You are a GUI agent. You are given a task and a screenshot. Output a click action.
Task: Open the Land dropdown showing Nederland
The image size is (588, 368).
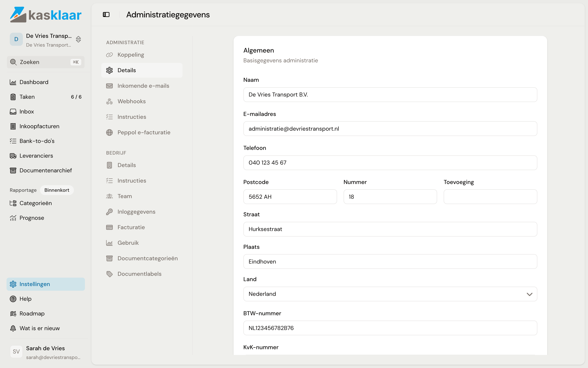pyautogui.click(x=390, y=294)
